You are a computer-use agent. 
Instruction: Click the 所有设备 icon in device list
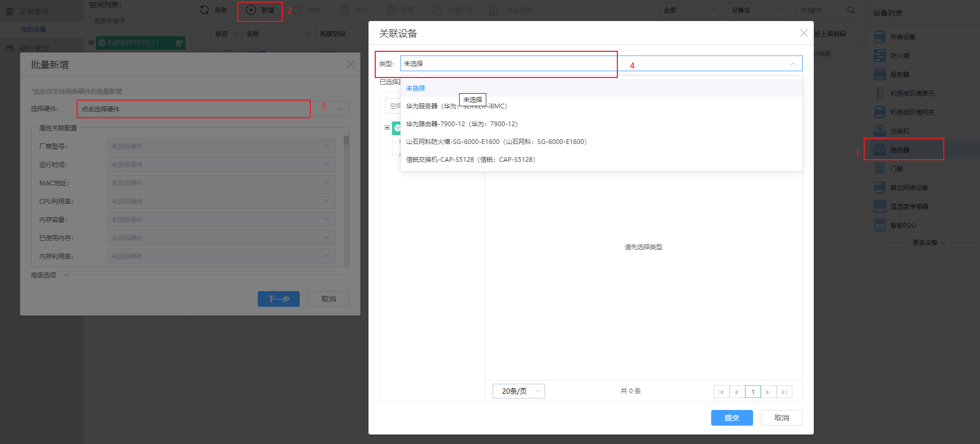point(880,37)
